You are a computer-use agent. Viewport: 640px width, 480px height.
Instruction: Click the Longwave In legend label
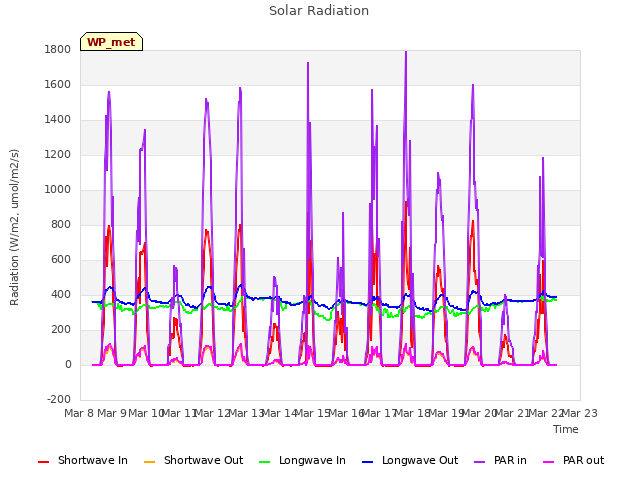point(312,460)
